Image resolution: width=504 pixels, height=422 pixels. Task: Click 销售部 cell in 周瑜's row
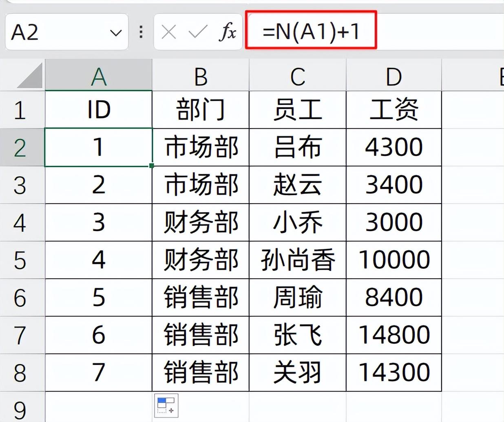pos(201,298)
